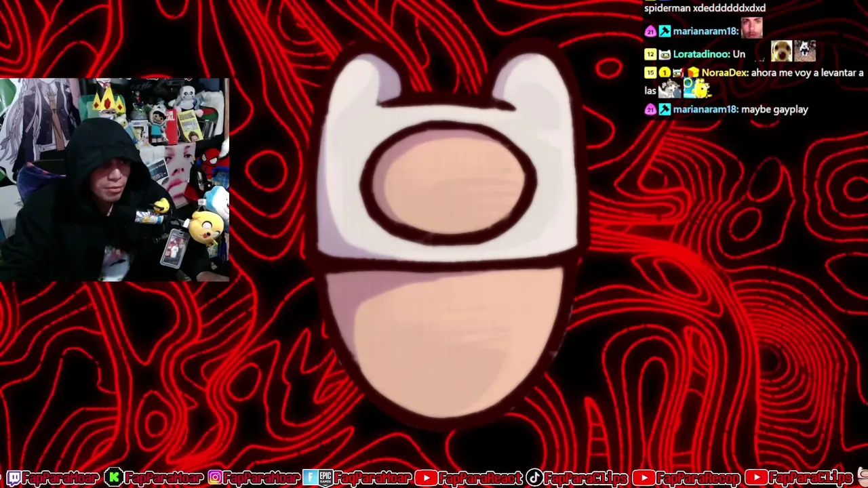Click the chat text "ahora me voy a levantar a"

807,73
